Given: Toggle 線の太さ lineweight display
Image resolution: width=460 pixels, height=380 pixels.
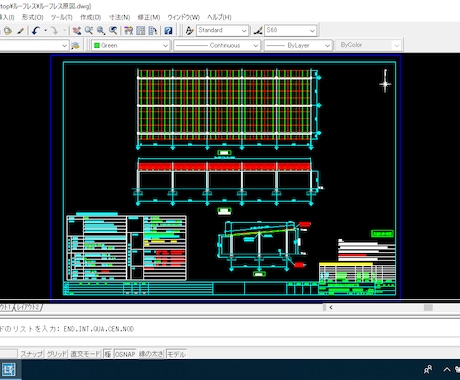Looking at the screenshot, I should tap(151, 354).
